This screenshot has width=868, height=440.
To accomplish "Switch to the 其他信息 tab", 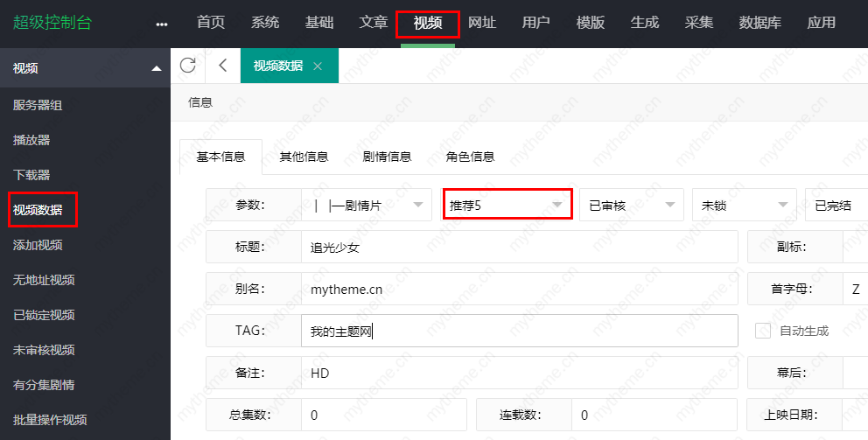I will (x=304, y=157).
